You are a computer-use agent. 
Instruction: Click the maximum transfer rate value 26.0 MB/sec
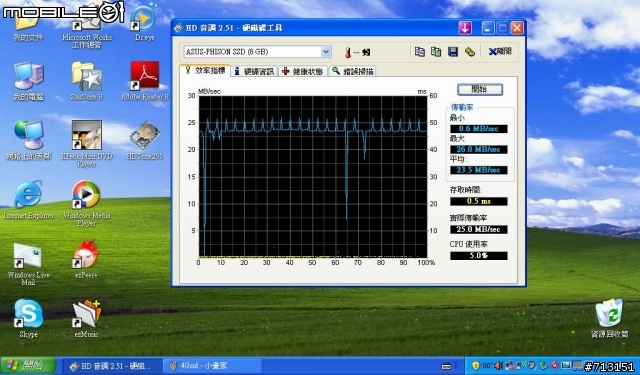click(479, 149)
